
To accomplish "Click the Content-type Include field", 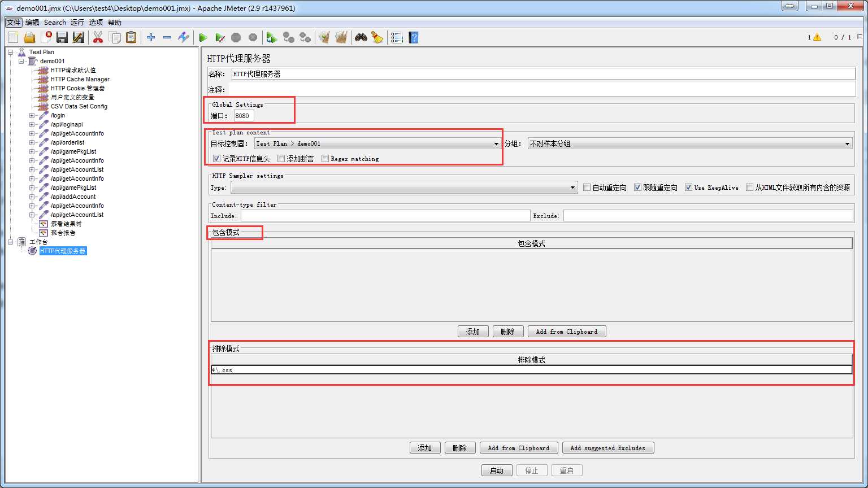I will coord(385,216).
